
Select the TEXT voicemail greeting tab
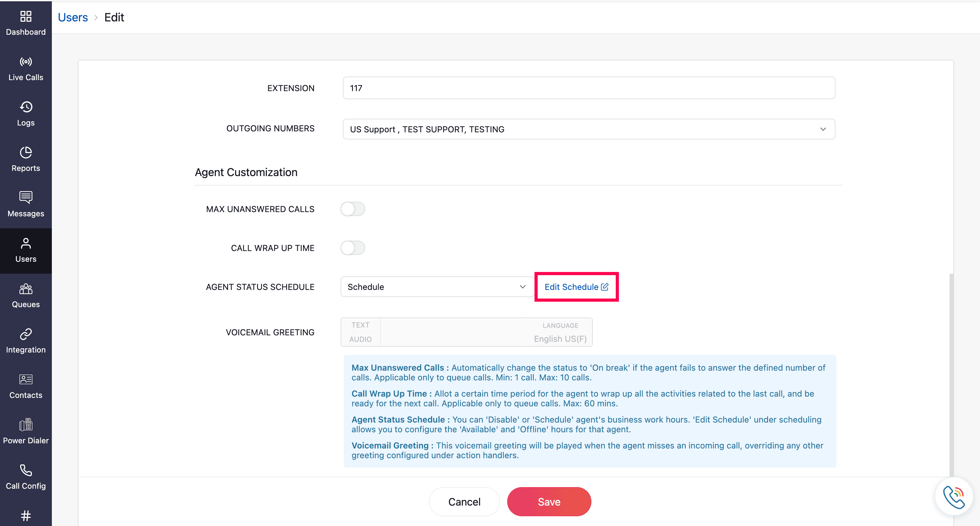click(360, 325)
